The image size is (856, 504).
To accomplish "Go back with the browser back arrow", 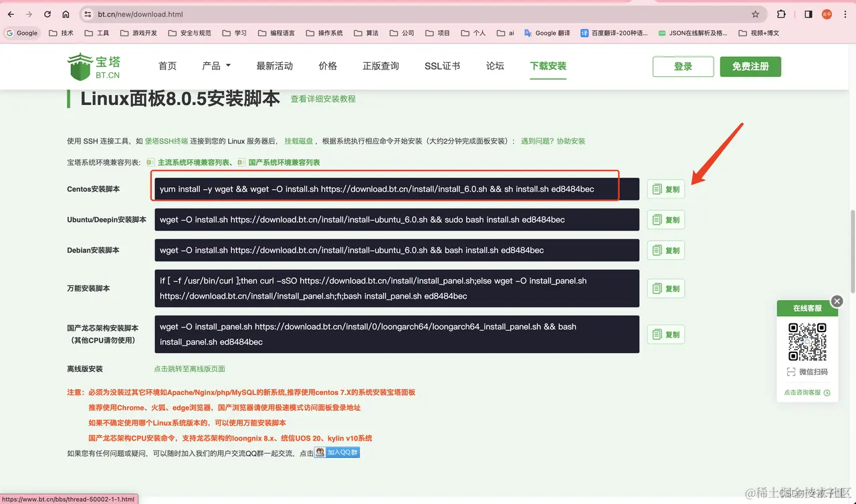I will click(x=11, y=14).
